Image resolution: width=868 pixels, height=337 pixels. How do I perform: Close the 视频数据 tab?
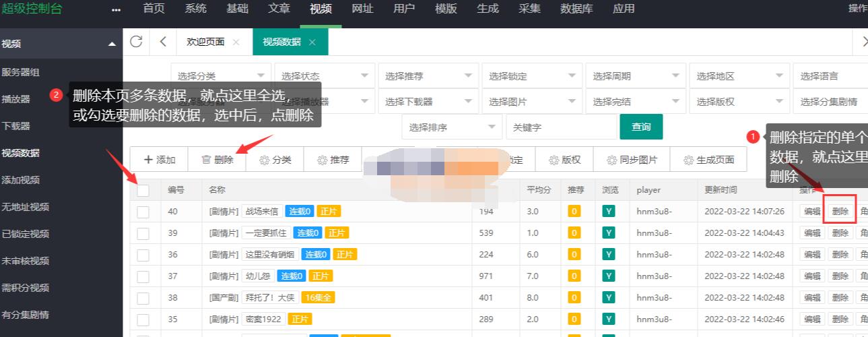click(312, 42)
